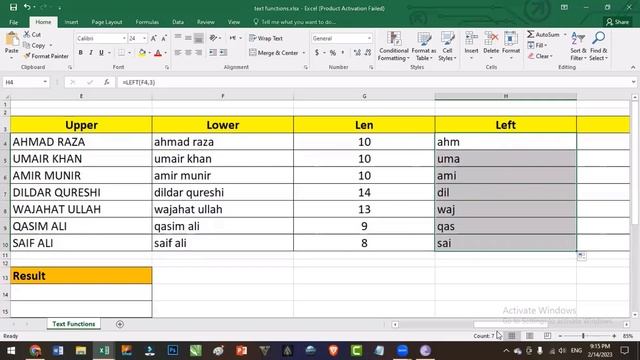The height and width of the screenshot is (360, 640).
Task: Decrease the font size with the small A
Action: click(x=164, y=38)
